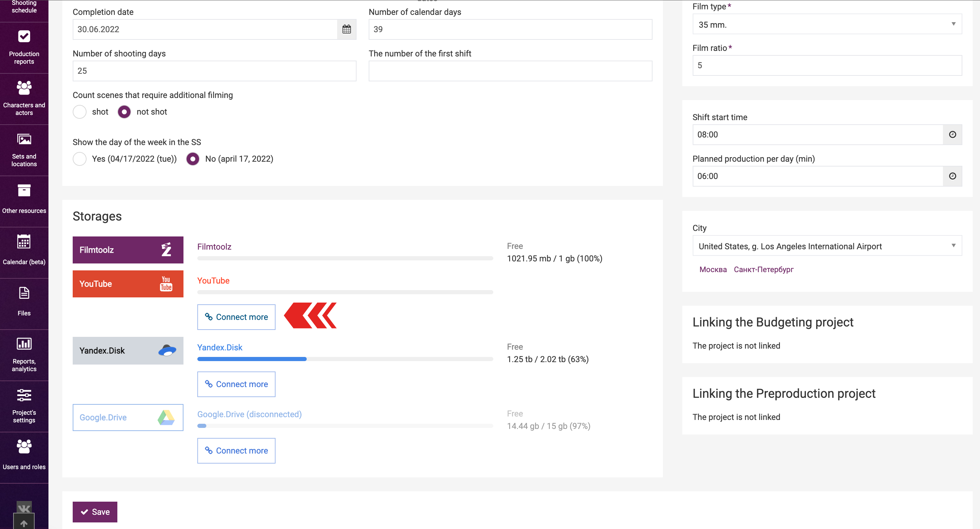Click the Москва city link
This screenshot has height=529, width=980.
(x=712, y=269)
